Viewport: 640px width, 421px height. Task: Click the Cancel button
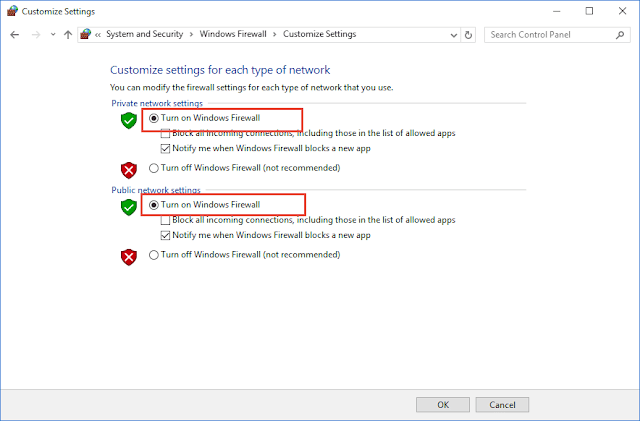tap(502, 405)
